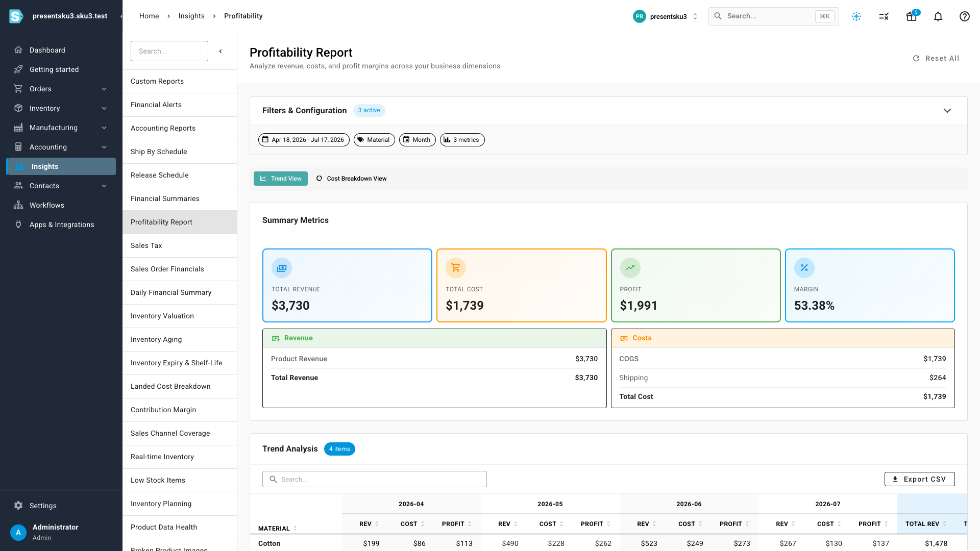The width and height of the screenshot is (980, 551).
Task: Open Low Stock Items report
Action: point(180,480)
